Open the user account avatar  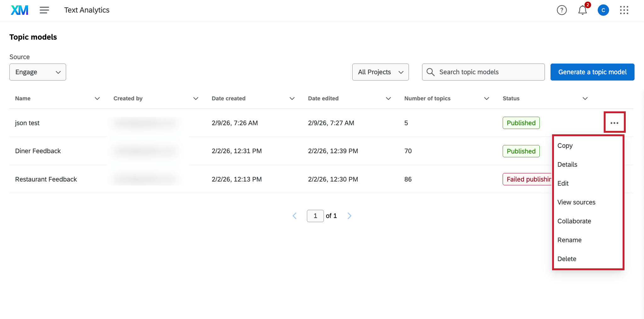603,10
